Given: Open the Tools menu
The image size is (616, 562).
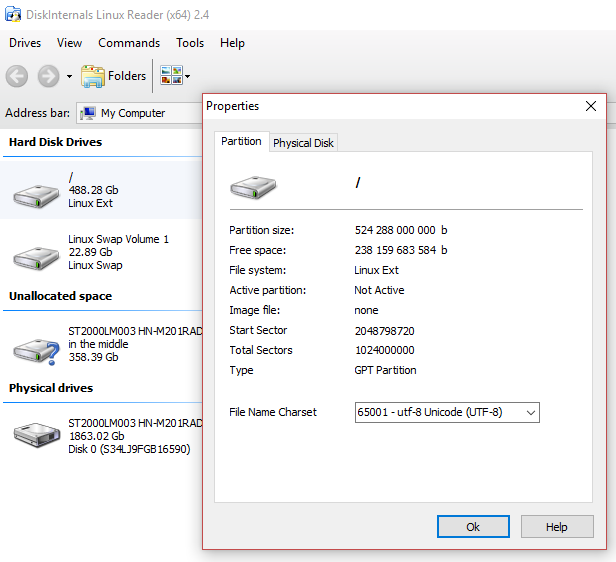Looking at the screenshot, I should [x=190, y=43].
